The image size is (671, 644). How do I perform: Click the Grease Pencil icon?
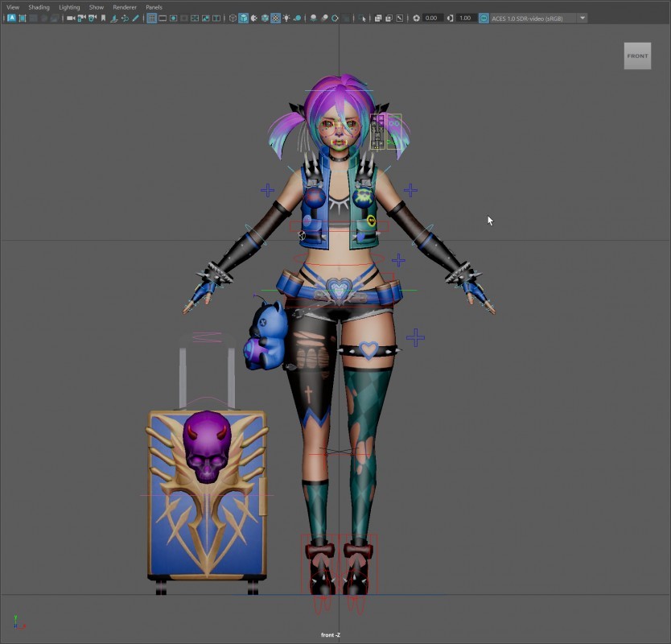click(135, 18)
